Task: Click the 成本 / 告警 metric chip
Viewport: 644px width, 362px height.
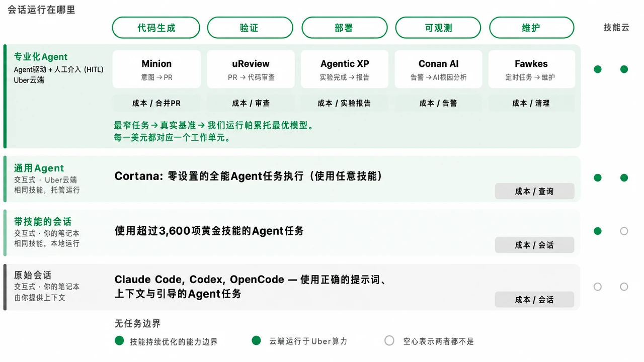Action: (438, 103)
